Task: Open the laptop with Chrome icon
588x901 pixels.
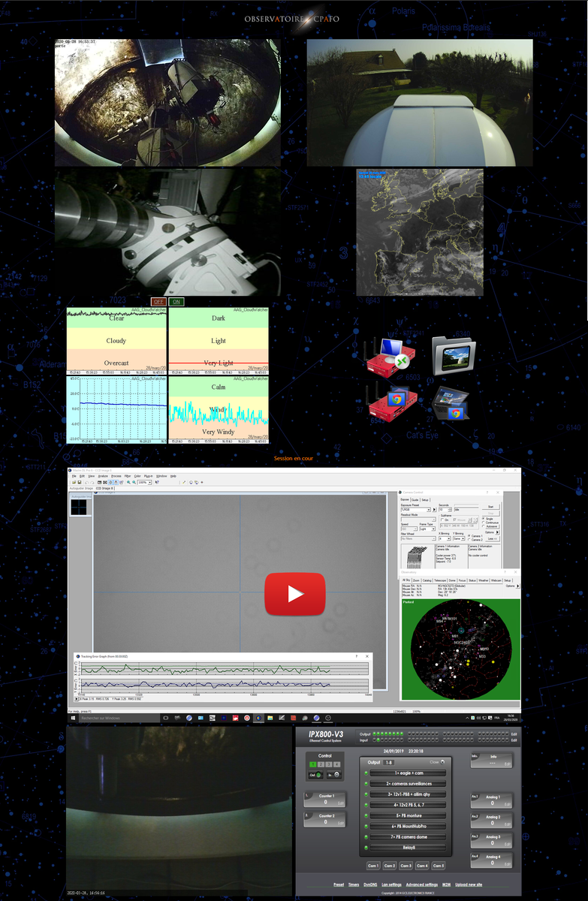Action: pyautogui.click(x=451, y=403)
